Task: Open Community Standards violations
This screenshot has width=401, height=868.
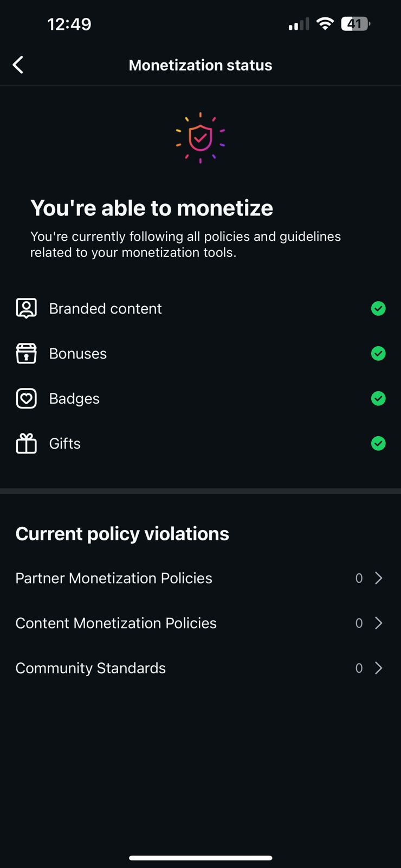Action: (x=90, y=668)
